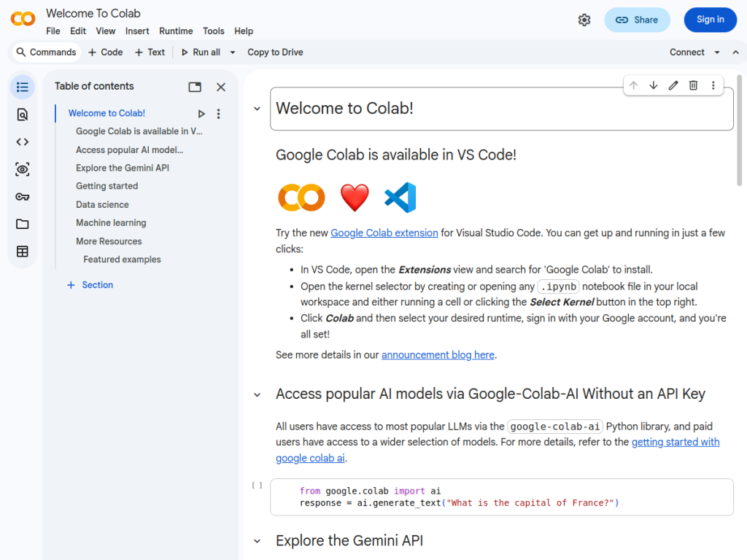Open Google Colab extension link
The height and width of the screenshot is (560, 747).
(384, 233)
